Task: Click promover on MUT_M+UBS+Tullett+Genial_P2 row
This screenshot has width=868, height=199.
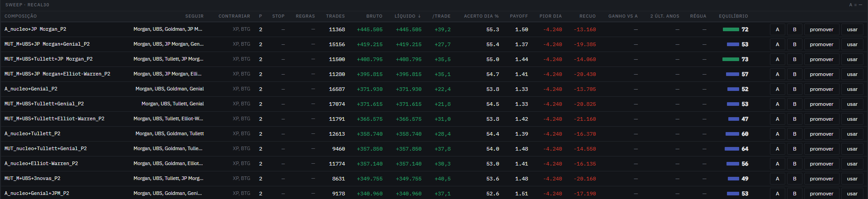Action: click(x=821, y=104)
